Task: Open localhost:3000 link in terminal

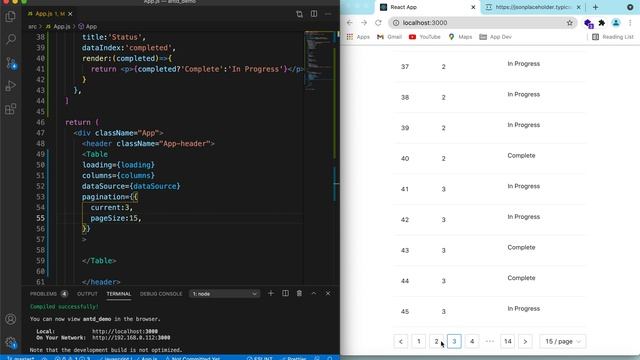Action: (125, 331)
